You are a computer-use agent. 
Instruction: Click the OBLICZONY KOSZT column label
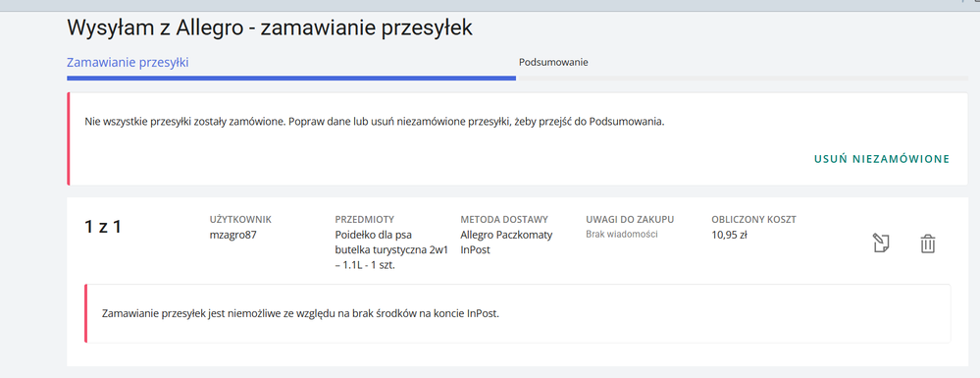pyautogui.click(x=753, y=220)
